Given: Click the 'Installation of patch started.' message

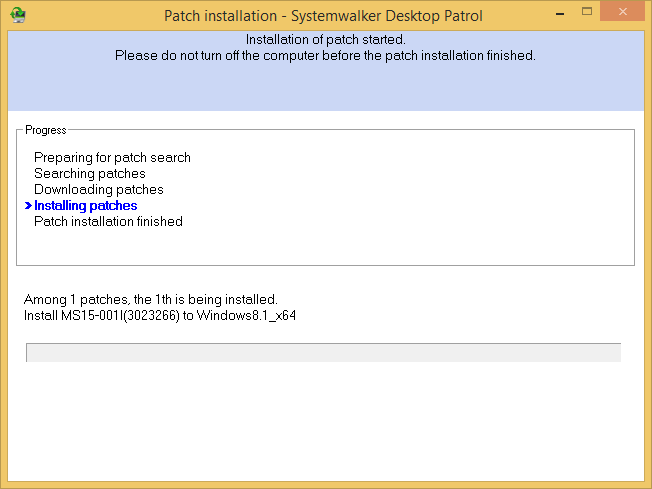Looking at the screenshot, I should 326,40.
